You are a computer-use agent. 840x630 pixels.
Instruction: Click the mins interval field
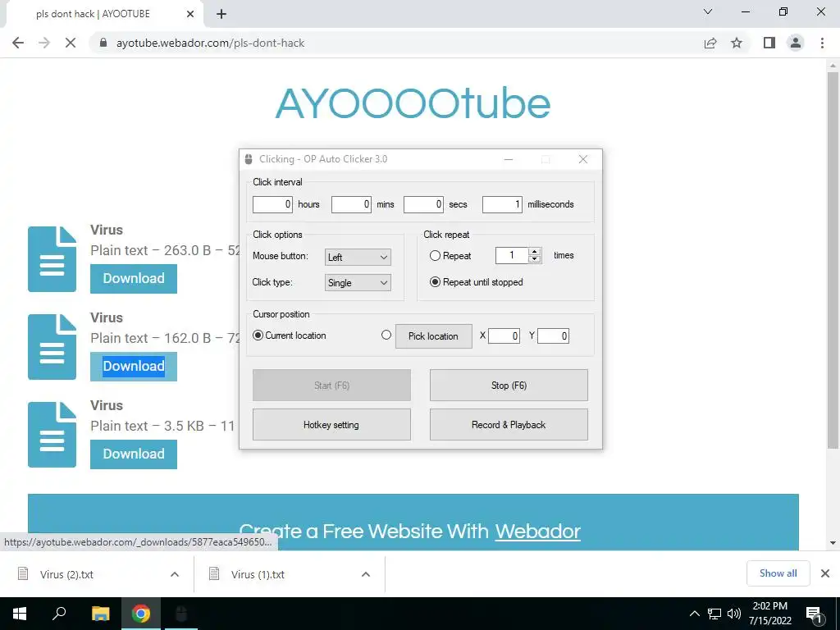click(x=351, y=204)
